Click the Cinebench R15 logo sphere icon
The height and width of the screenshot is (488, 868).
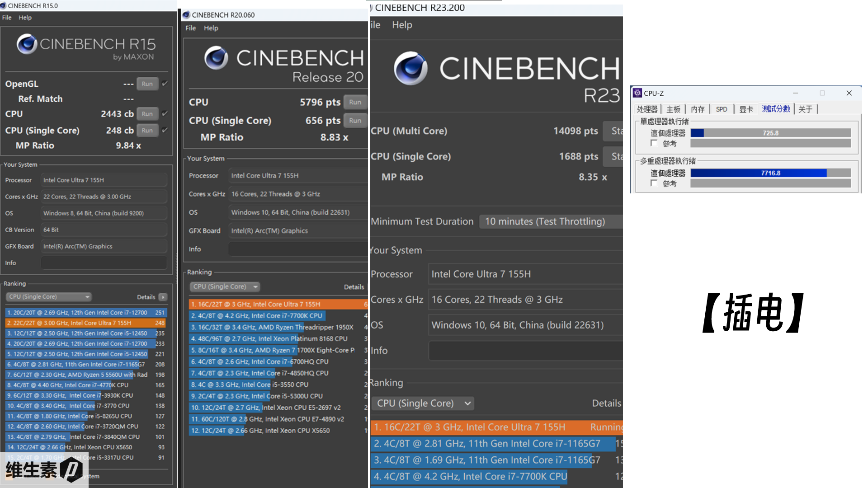point(27,44)
